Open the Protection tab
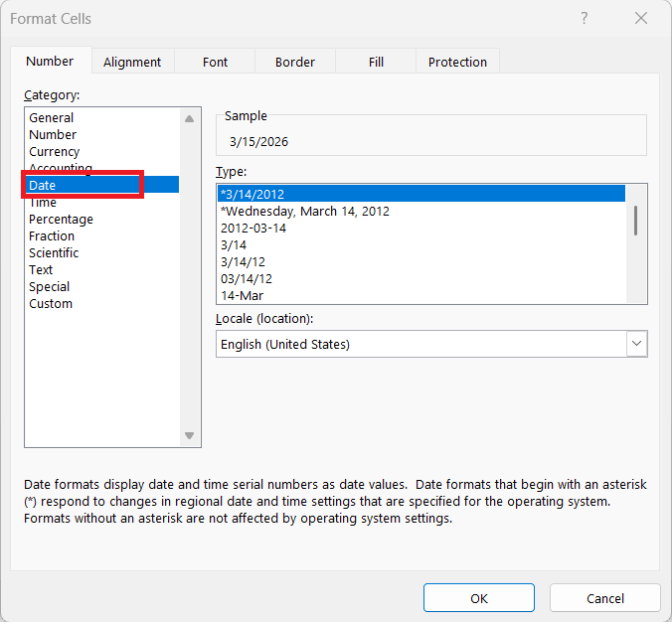 pos(457,62)
